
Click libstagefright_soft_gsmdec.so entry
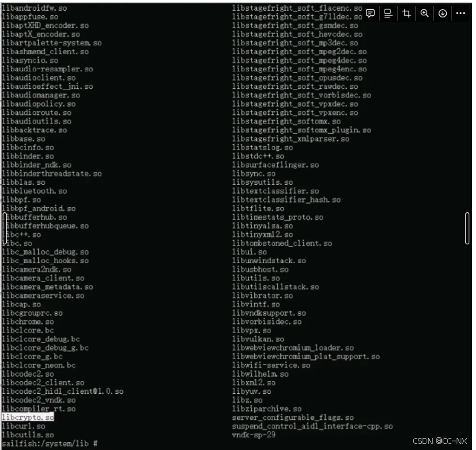point(295,26)
